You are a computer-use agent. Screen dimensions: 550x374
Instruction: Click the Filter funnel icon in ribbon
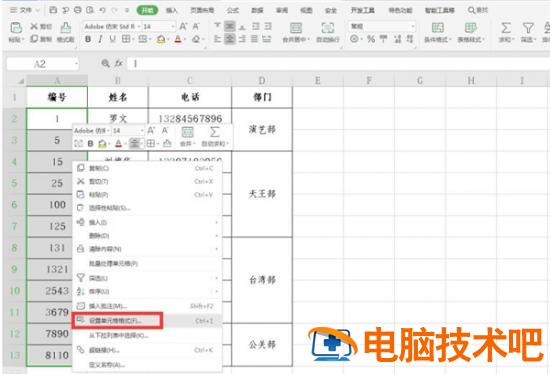528,27
